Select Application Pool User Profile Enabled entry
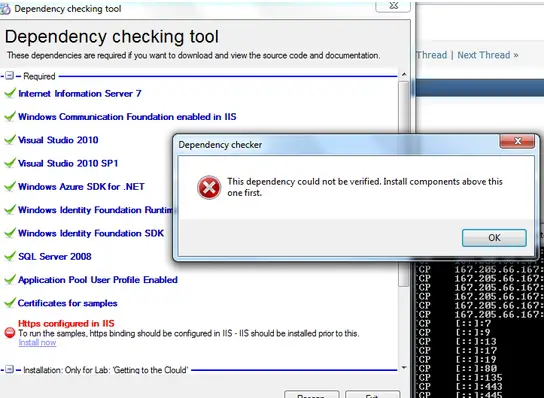This screenshot has width=544, height=398. 98,280
